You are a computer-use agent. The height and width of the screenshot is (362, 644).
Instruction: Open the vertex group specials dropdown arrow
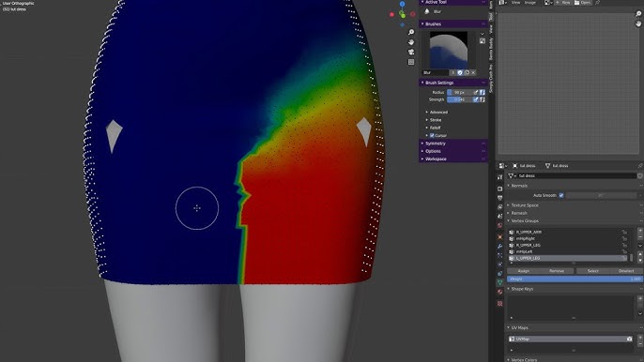coord(640,246)
